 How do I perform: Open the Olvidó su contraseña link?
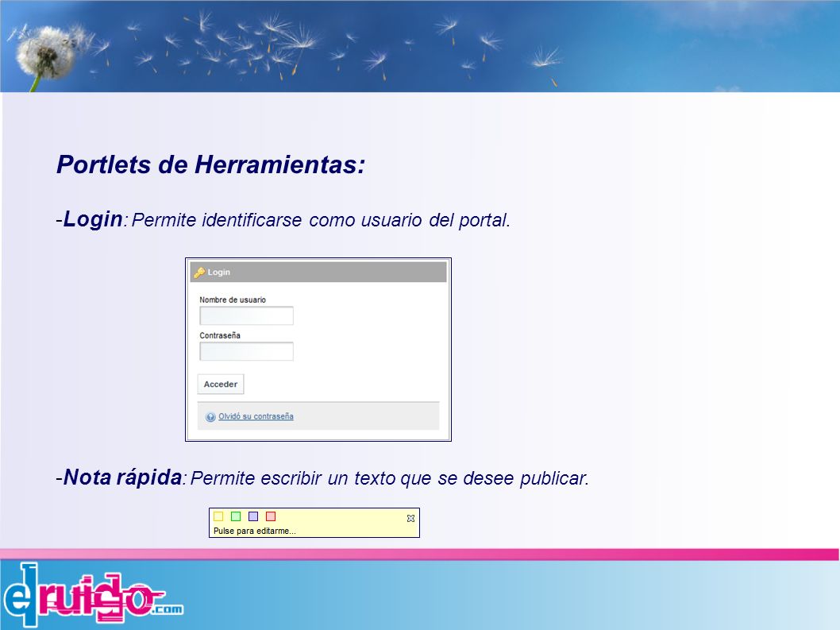pyautogui.click(x=256, y=416)
